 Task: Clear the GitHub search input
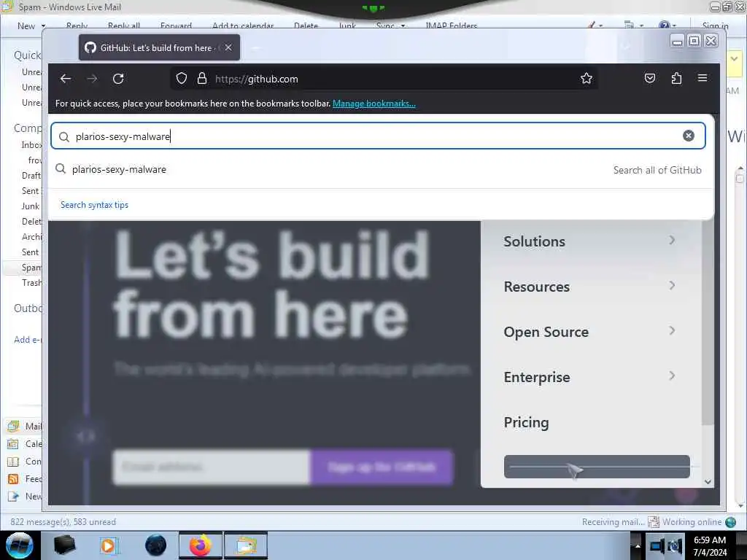(689, 136)
